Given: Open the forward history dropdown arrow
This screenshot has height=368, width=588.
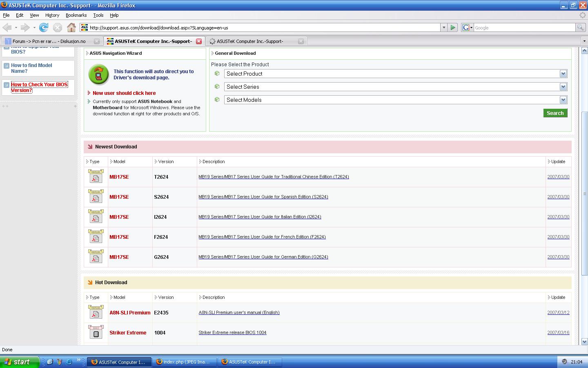Looking at the screenshot, I should tap(34, 28).
